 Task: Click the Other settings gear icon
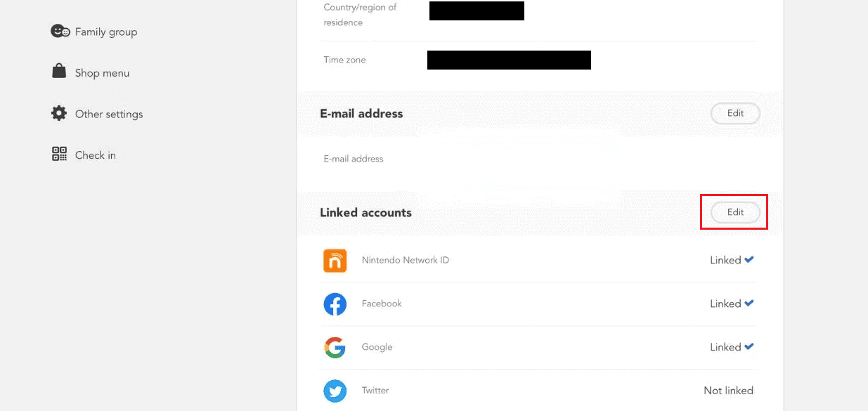[x=59, y=113]
